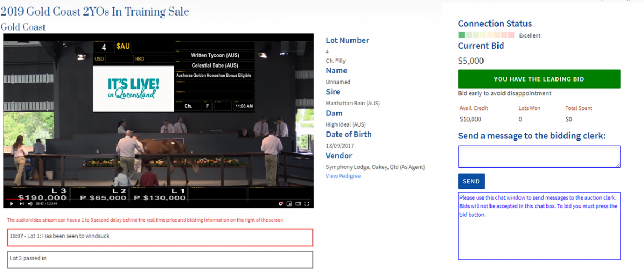Click the It's Live in Queensland logo

[x=134, y=89]
